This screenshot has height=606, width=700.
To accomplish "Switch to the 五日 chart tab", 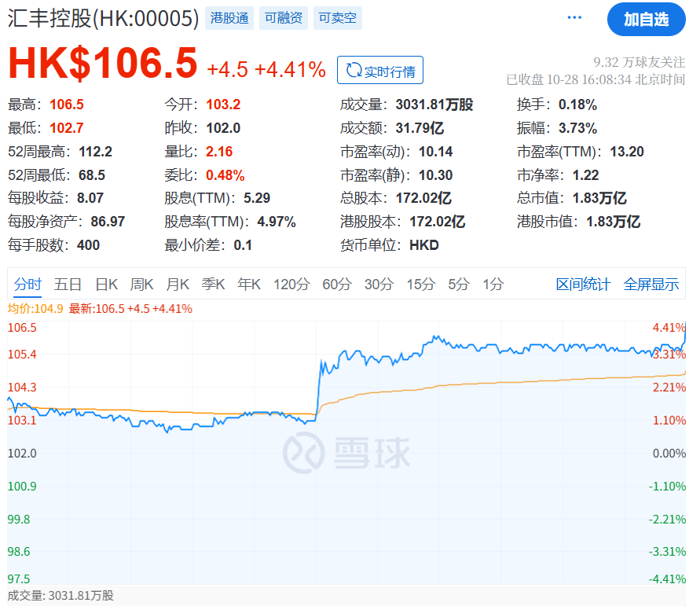I will (68, 285).
